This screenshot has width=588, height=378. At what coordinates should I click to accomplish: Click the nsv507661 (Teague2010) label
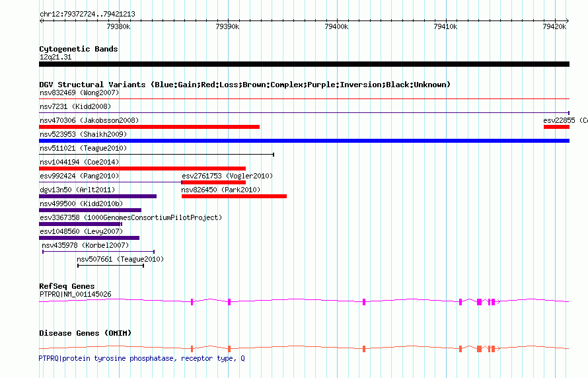click(120, 259)
